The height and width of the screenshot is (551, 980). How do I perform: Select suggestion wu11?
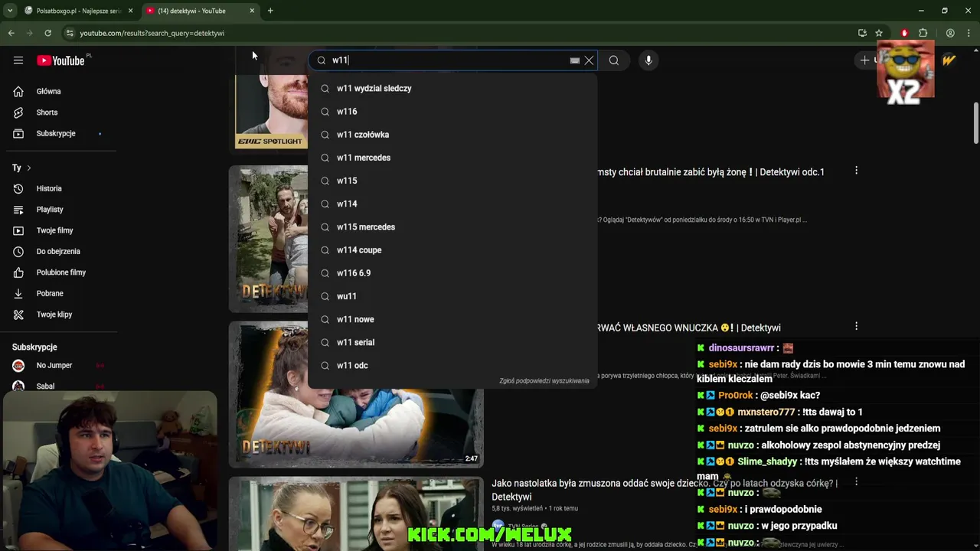pyautogui.click(x=452, y=296)
